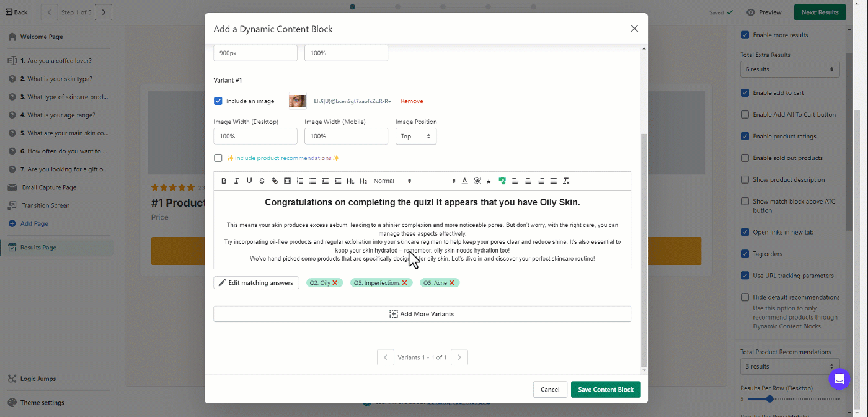Increase text indent
Viewport: 868px width, 417px height.
pos(338,181)
